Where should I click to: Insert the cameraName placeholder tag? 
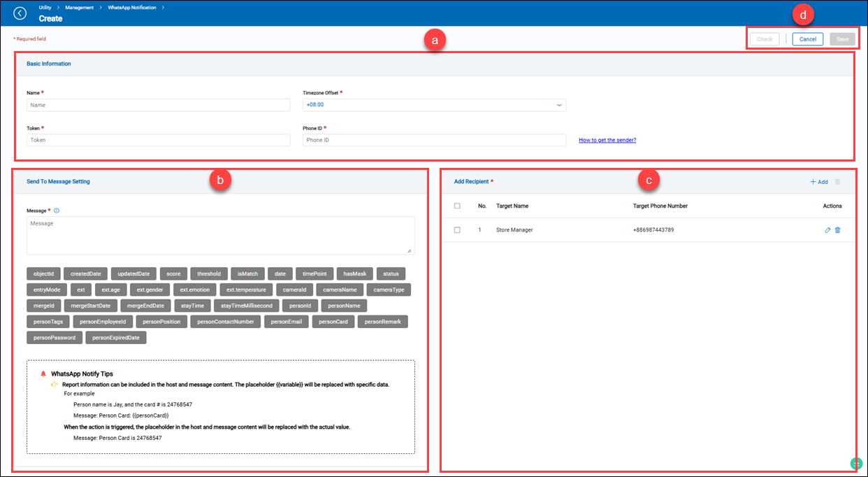pyautogui.click(x=340, y=290)
